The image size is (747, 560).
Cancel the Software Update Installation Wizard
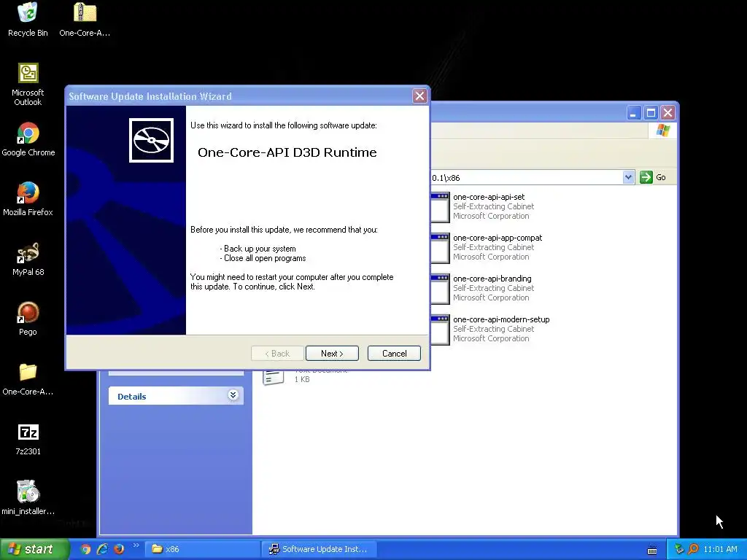[x=394, y=354]
